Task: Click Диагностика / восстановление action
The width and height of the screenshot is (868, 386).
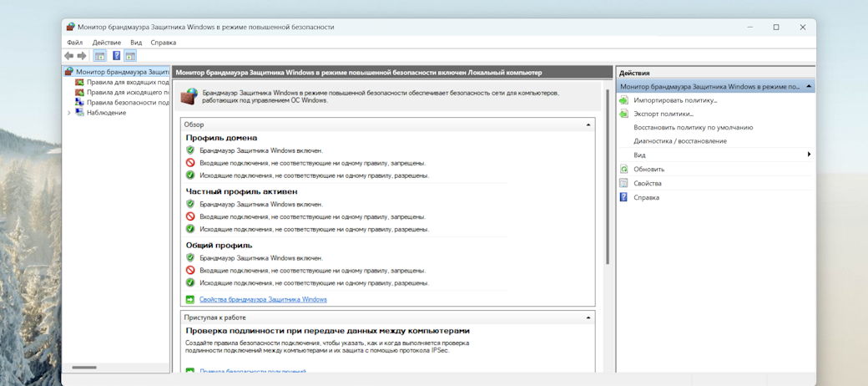Action: 680,141
